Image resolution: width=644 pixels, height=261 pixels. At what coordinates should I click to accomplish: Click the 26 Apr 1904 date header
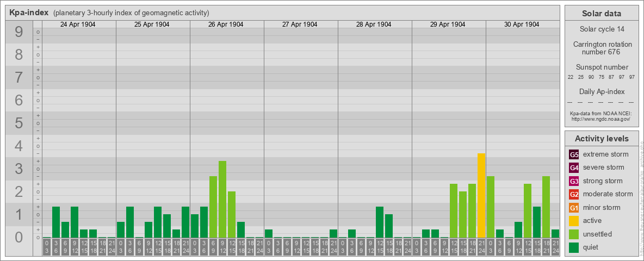click(x=226, y=24)
